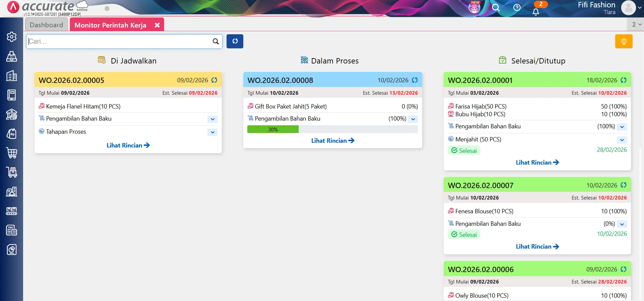Expand Menjahit (50 PCS) details

click(622, 140)
